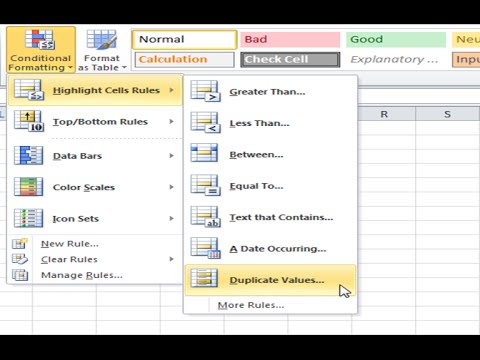480x360 pixels.
Task: Pick Text that Contains... option
Action: pos(270,217)
